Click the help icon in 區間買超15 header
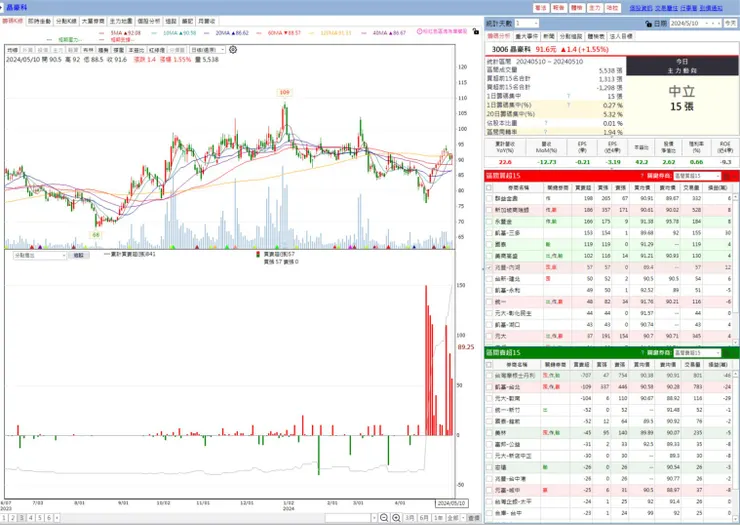This screenshot has height=525, width=740. pyautogui.click(x=642, y=176)
